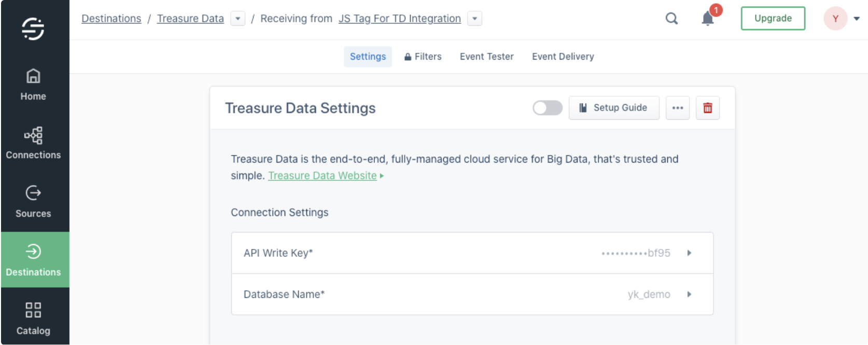The image size is (868, 345).
Task: Open Connections in the sidebar
Action: point(33,143)
